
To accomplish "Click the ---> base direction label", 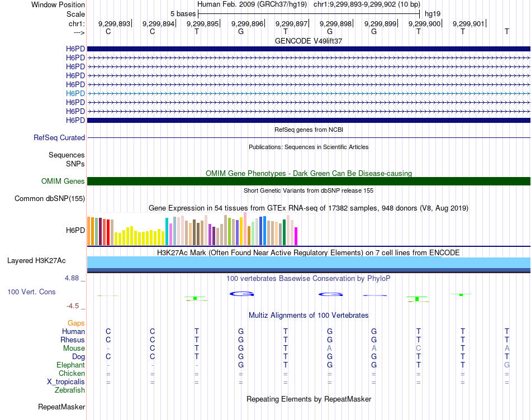I will point(79,33).
